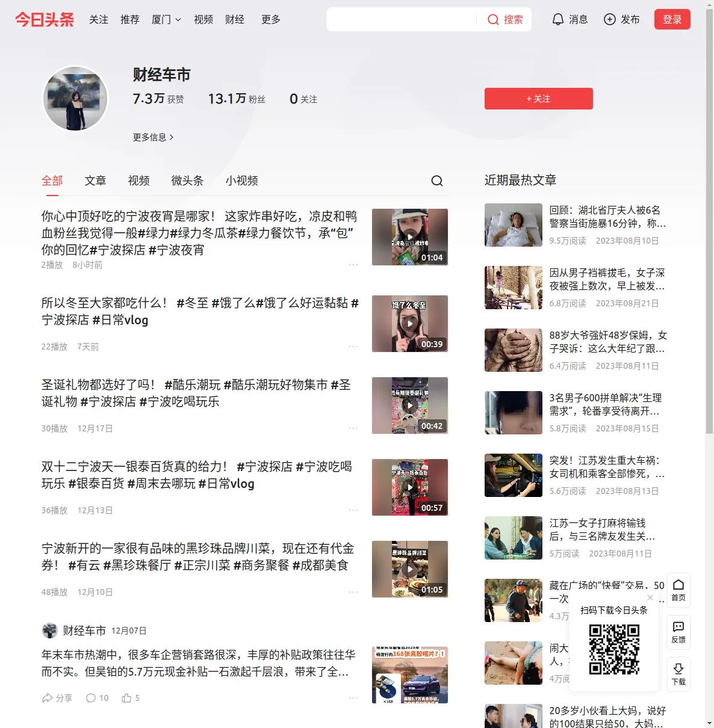Open the 你心中顶好吃的宁波夜宵 video title
Image resolution: width=714 pixels, height=728 pixels.
[x=199, y=233]
